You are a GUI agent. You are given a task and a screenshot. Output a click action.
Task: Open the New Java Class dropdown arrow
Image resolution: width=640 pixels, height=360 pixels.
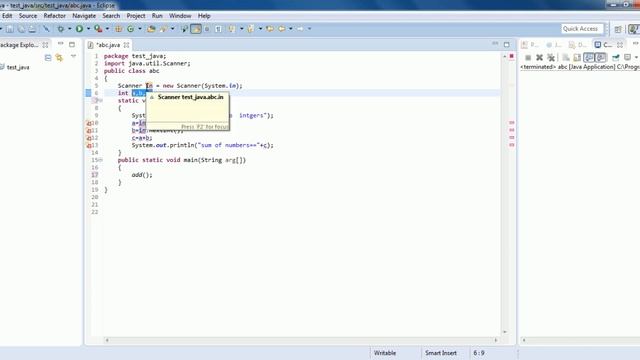(x=140, y=29)
